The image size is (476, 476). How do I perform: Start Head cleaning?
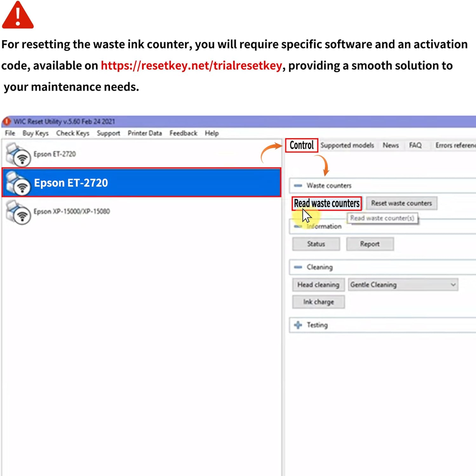tap(318, 285)
